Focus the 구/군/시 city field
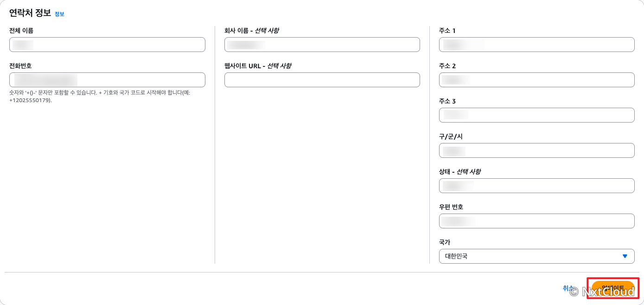 point(536,150)
